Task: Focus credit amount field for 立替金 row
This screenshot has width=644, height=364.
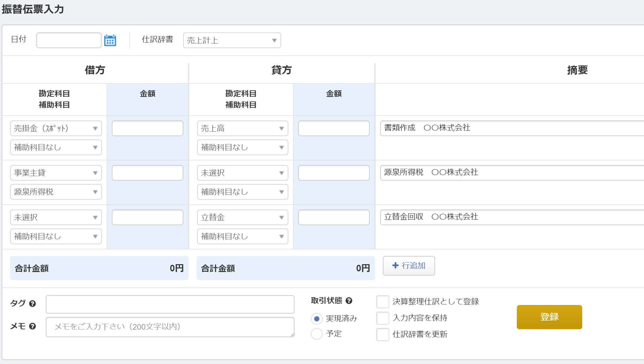Action: pos(334,217)
